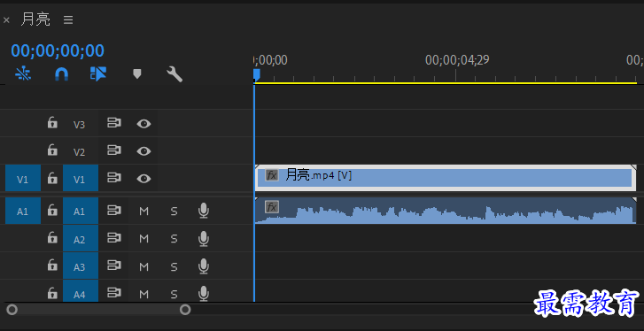Image resolution: width=644 pixels, height=331 pixels.
Task: Click ruler at 00;00;04;29
Action: click(457, 60)
